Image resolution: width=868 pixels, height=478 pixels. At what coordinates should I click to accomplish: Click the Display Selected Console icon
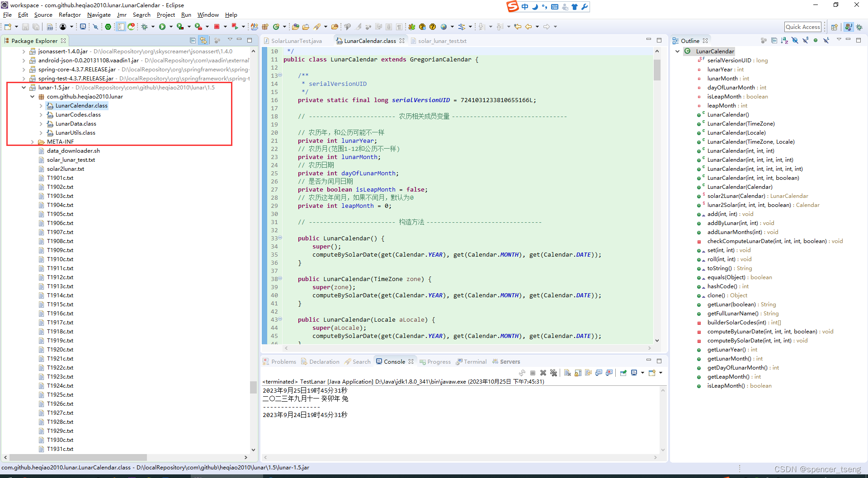(x=634, y=373)
